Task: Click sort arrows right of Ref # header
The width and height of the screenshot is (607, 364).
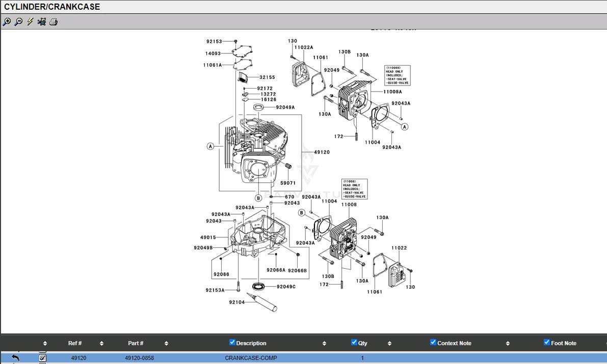Action: 101,343
